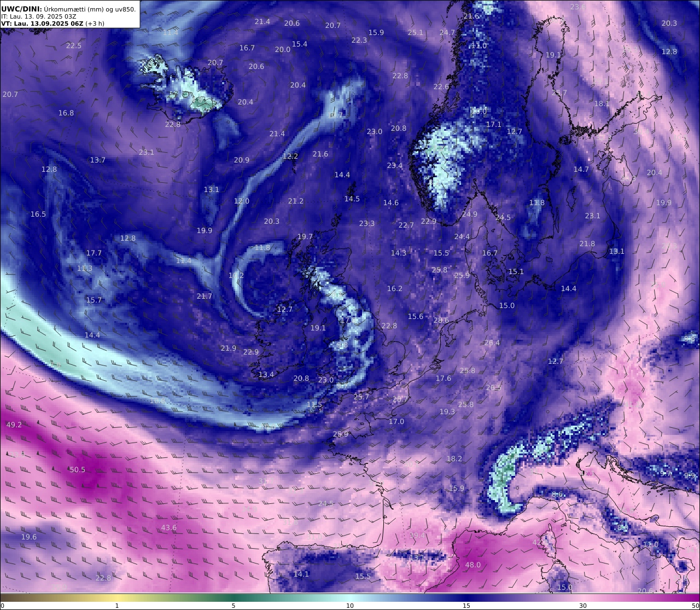
Task: Click the 49.2 value on the map
Action: click(14, 425)
